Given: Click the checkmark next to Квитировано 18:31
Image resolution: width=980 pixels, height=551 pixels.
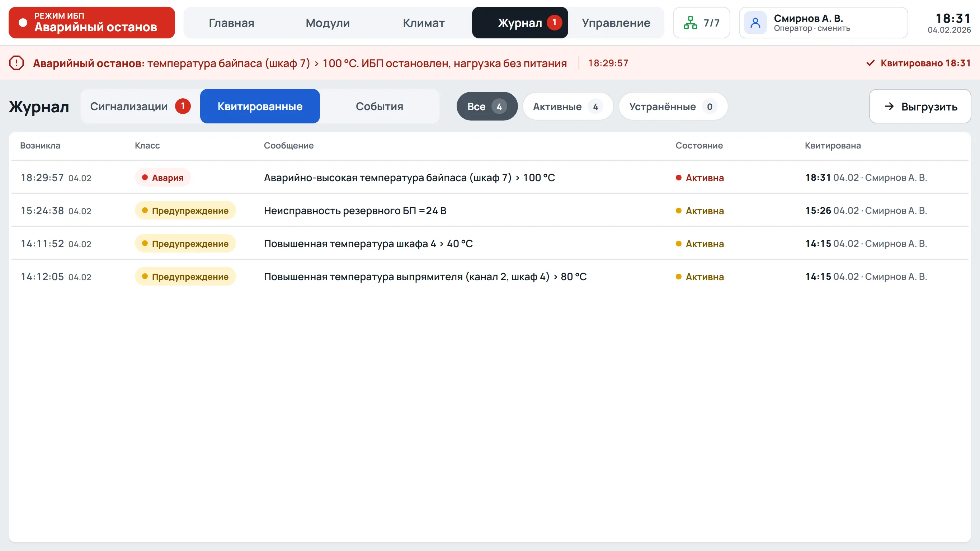Looking at the screenshot, I should tap(870, 63).
